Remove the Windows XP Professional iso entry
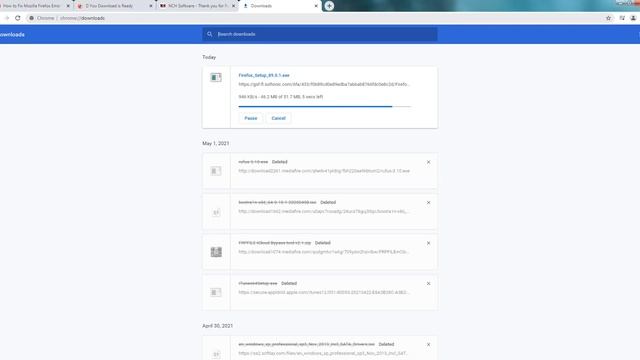The width and height of the screenshot is (640, 360). click(x=428, y=344)
